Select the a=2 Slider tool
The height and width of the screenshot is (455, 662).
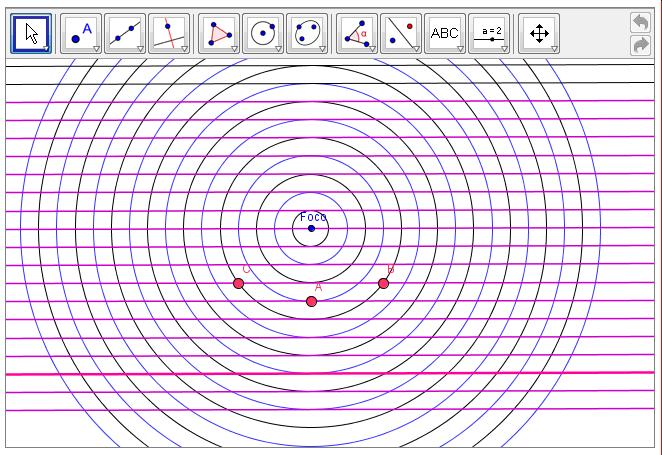[x=489, y=33]
